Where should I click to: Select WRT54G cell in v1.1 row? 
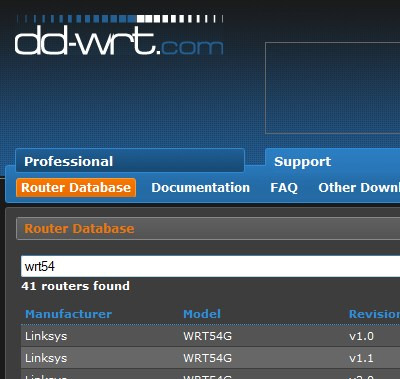207,358
